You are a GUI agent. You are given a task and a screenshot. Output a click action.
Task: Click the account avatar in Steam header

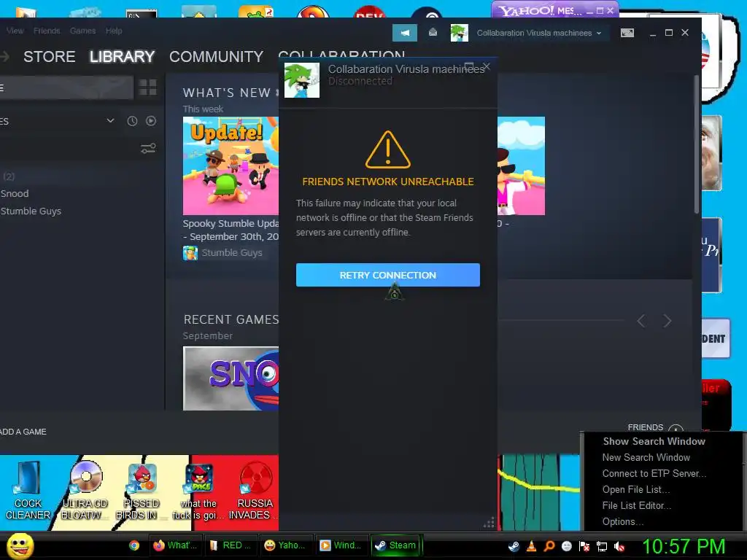click(x=460, y=33)
